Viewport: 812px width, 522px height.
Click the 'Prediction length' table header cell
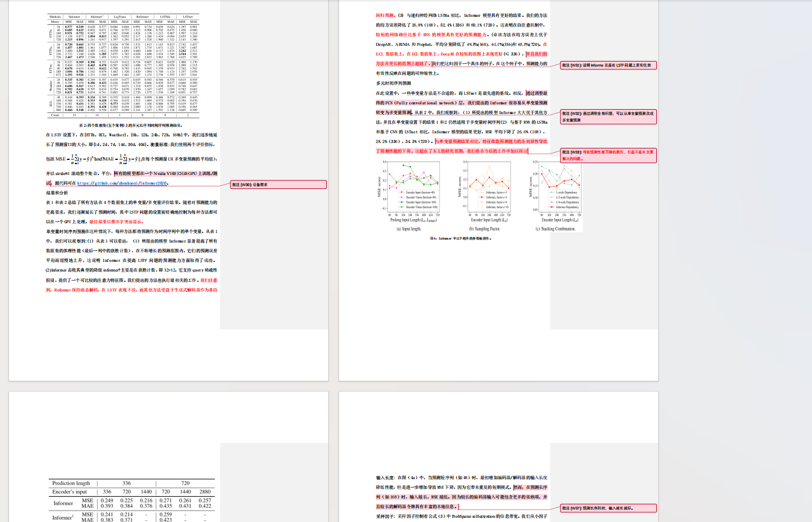tap(71, 483)
